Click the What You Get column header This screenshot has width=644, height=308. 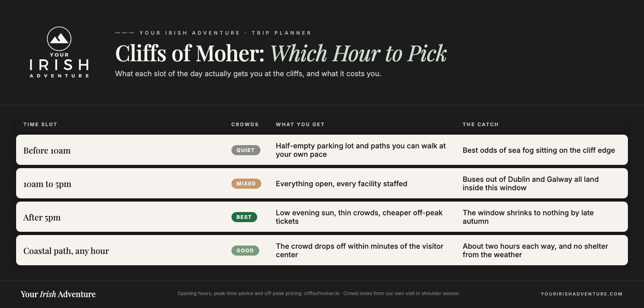pyautogui.click(x=300, y=125)
